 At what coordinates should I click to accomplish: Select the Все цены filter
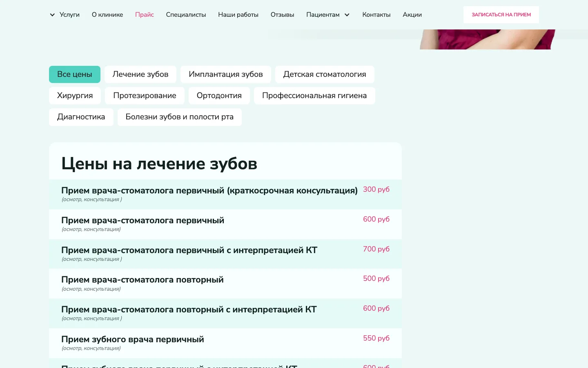click(75, 74)
